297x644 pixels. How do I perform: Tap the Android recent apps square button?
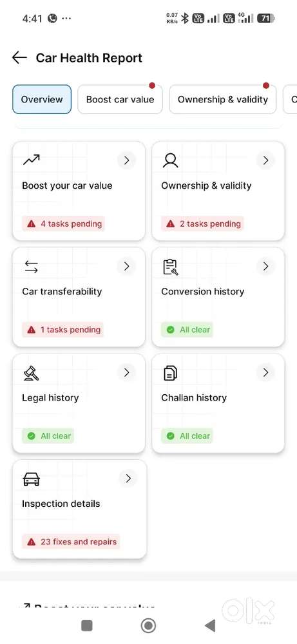click(x=87, y=625)
